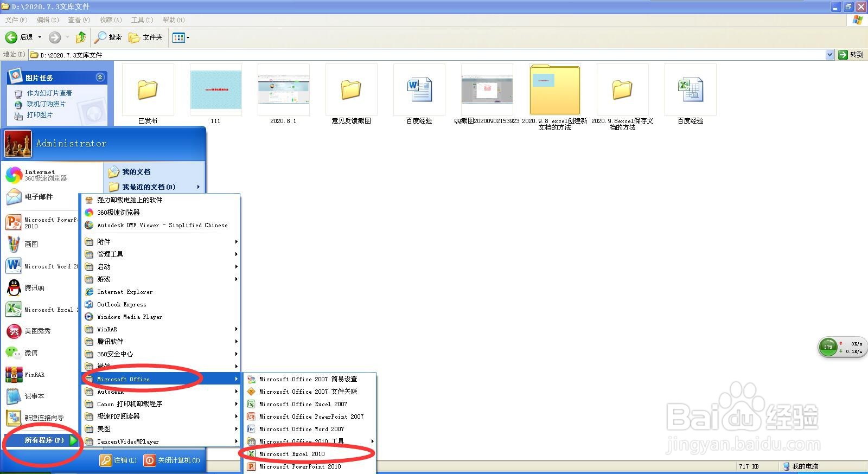This screenshot has height=474, width=868.
Task: Open the 工具(T) menu
Action: coord(142,20)
